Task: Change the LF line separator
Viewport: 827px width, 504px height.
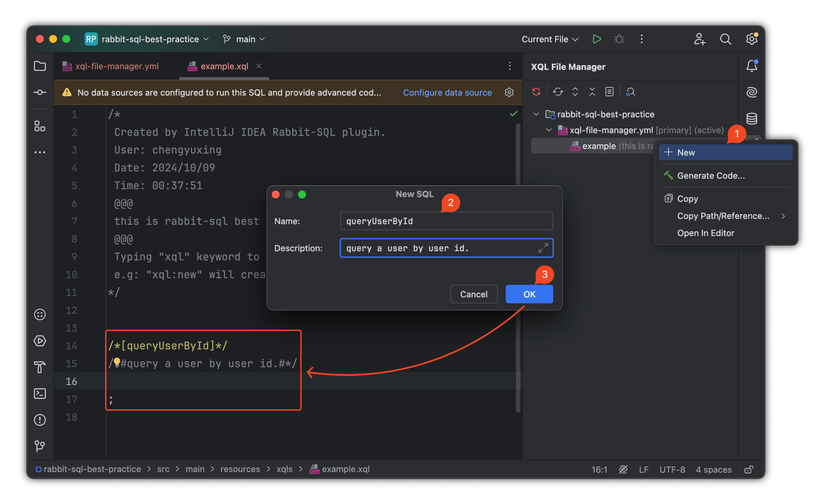Action: [x=644, y=469]
